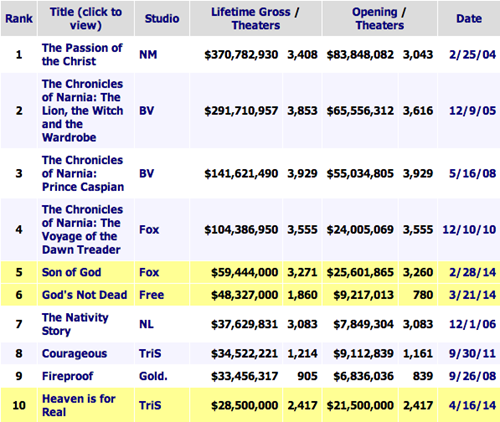Select lifetime gross $370,782,930
500x422 pixels.
pyautogui.click(x=241, y=54)
